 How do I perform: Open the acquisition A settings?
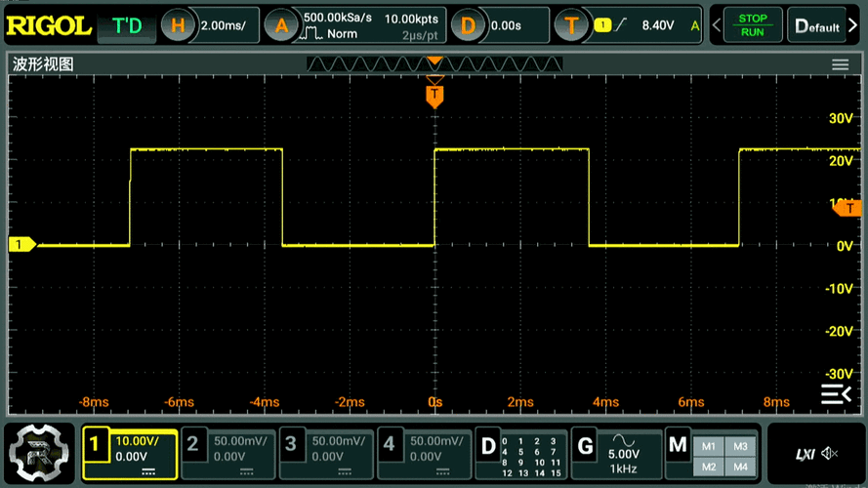(282, 26)
